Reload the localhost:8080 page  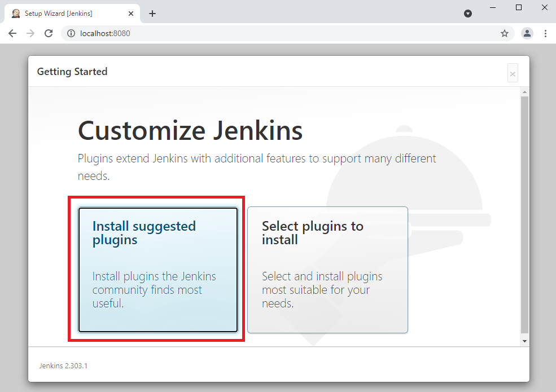(49, 33)
